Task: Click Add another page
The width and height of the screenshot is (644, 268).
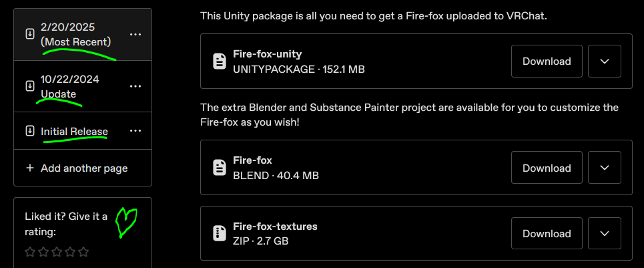Action: point(83,168)
